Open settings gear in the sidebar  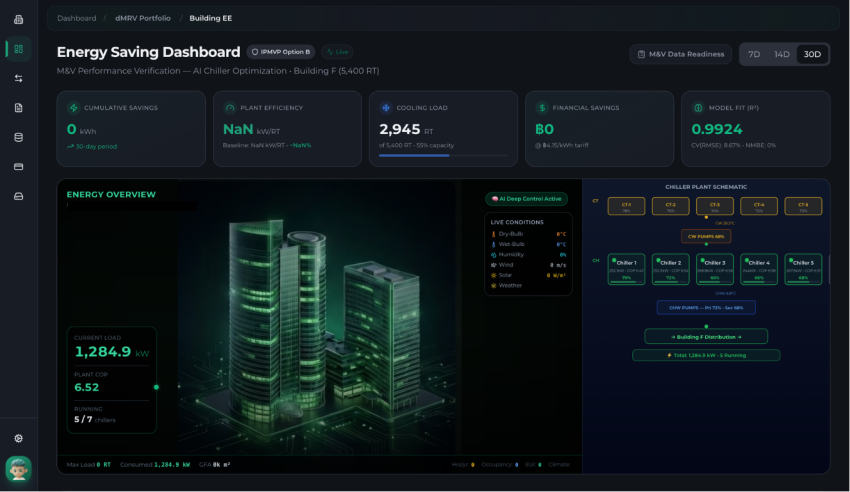tap(18, 438)
